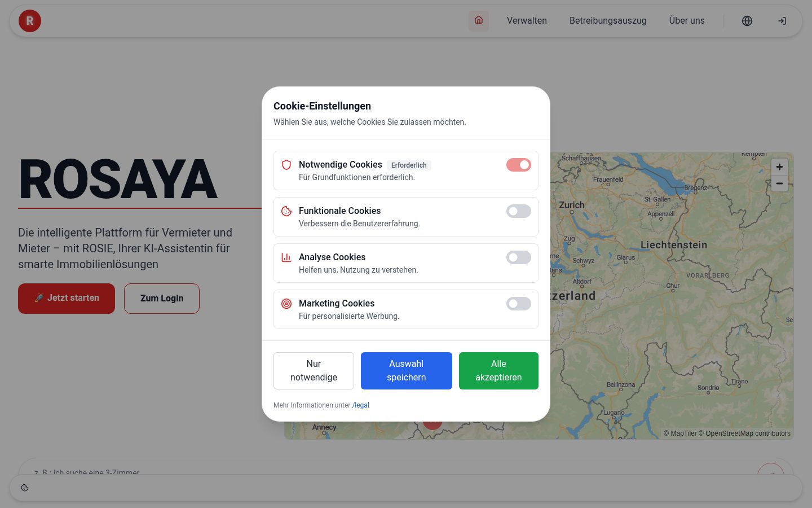Click the Auswahl speichern button
The width and height of the screenshot is (812, 508).
point(407,371)
